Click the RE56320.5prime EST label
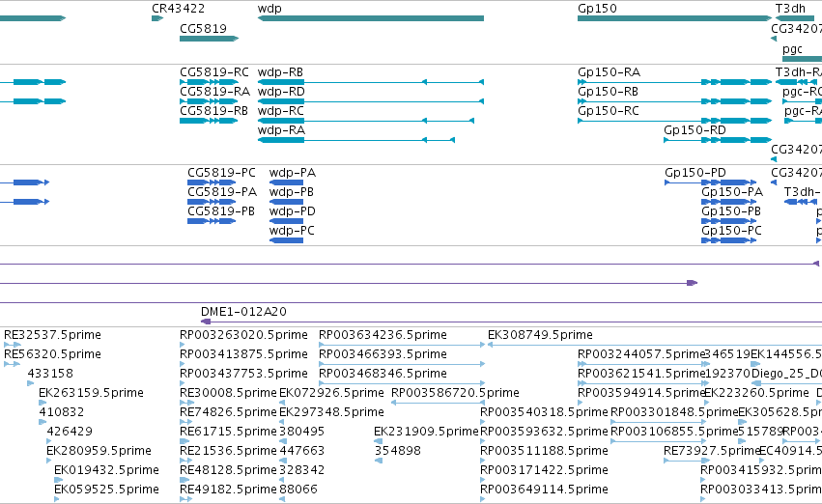This screenshot has height=504, width=822. point(52,354)
